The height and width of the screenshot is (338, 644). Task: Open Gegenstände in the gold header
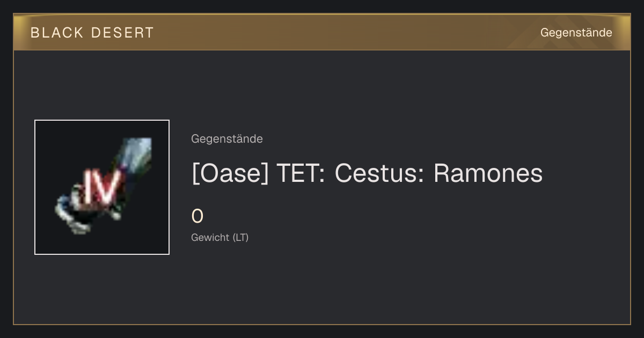tap(576, 33)
